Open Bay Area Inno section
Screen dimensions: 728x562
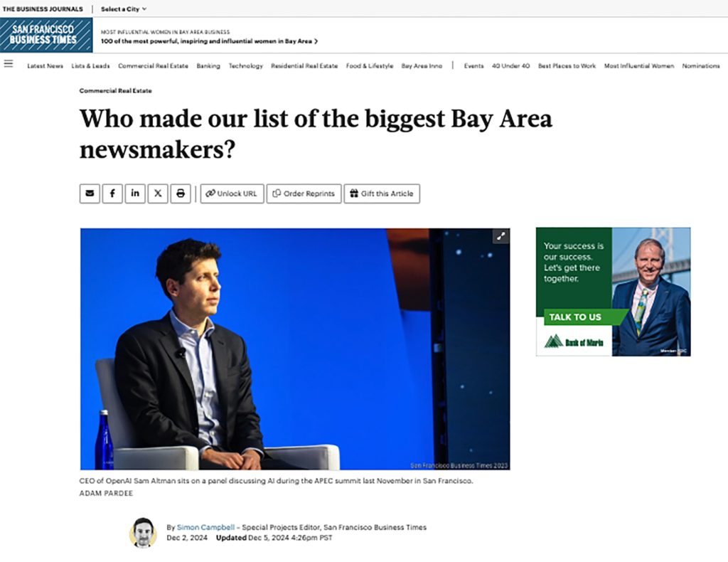click(422, 66)
